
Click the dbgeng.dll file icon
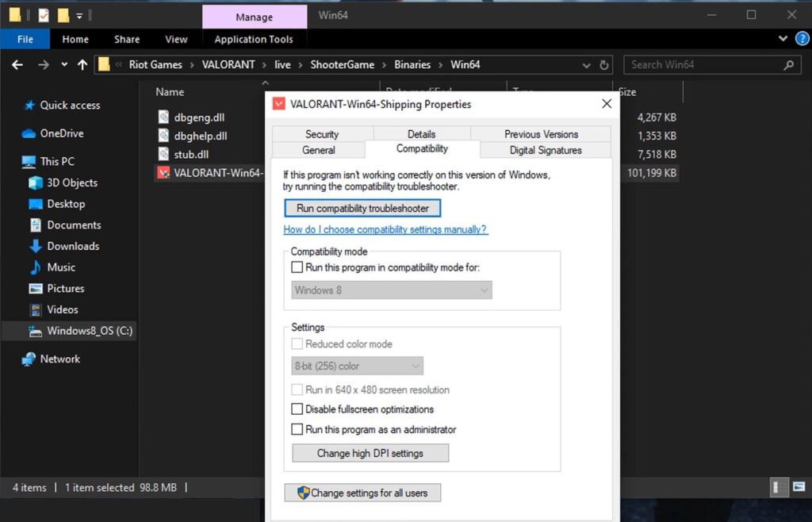pos(163,117)
